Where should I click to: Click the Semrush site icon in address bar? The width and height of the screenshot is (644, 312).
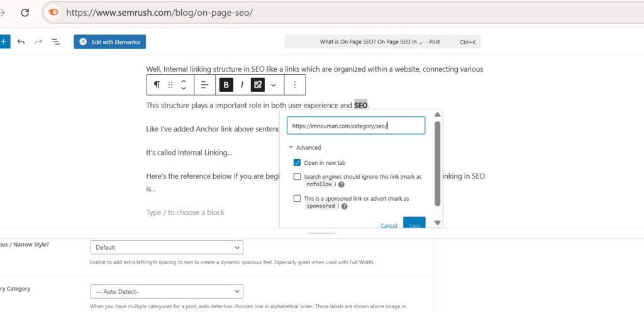(53, 13)
